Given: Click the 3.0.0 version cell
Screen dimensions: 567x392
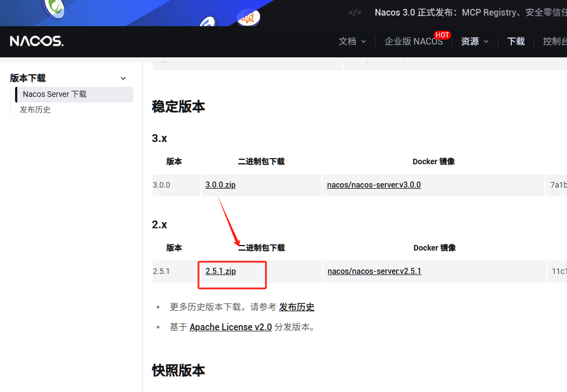Looking at the screenshot, I should pos(176,185).
